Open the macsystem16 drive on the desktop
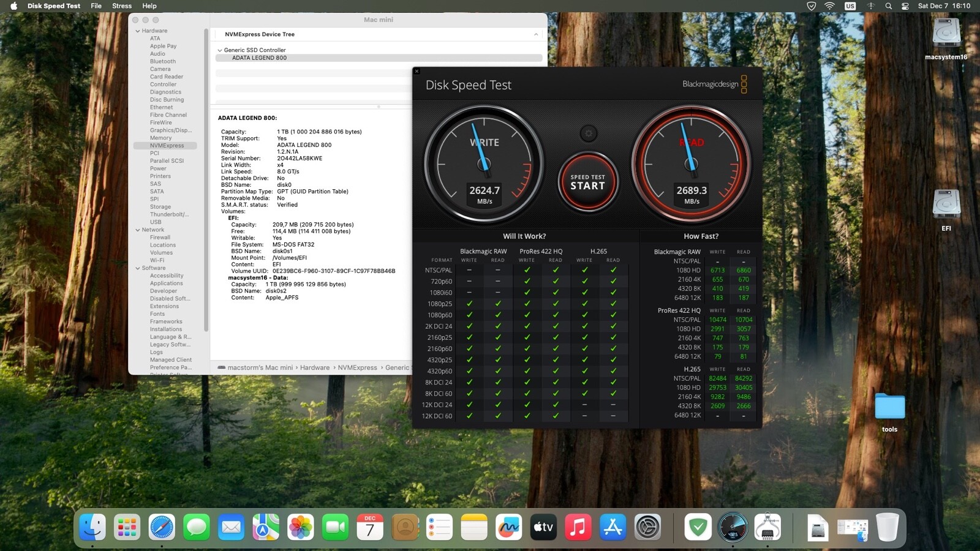The image size is (980, 551). 946,39
